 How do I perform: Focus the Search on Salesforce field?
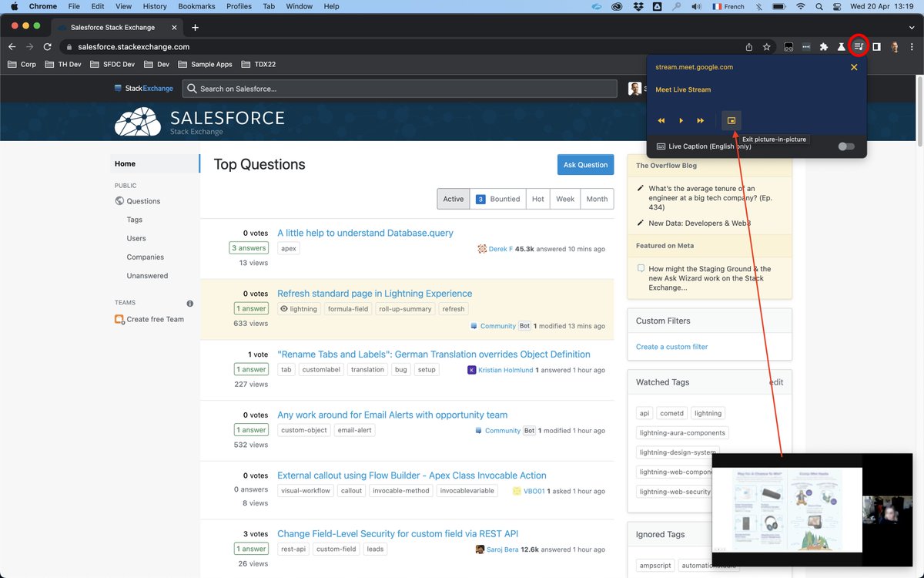point(400,89)
